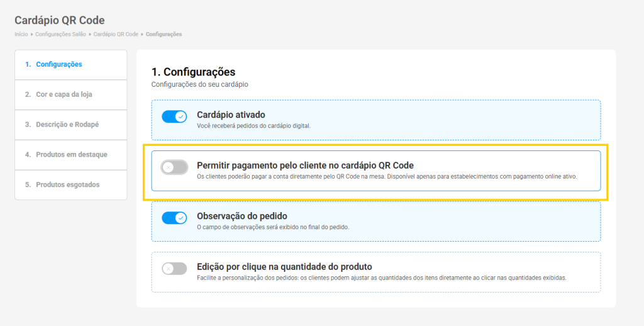Open Configurações Salão in the breadcrumb
This screenshot has width=644, height=326.
[60, 34]
